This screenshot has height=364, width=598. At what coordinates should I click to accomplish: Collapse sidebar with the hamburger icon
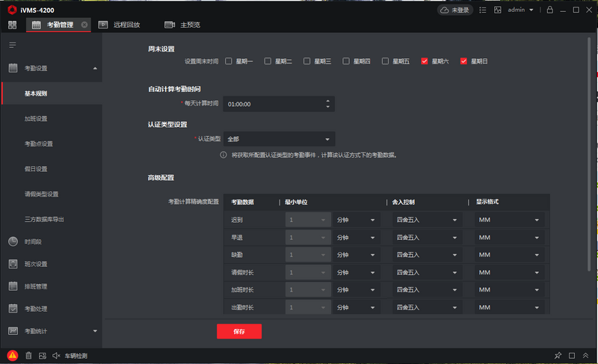tap(12, 46)
